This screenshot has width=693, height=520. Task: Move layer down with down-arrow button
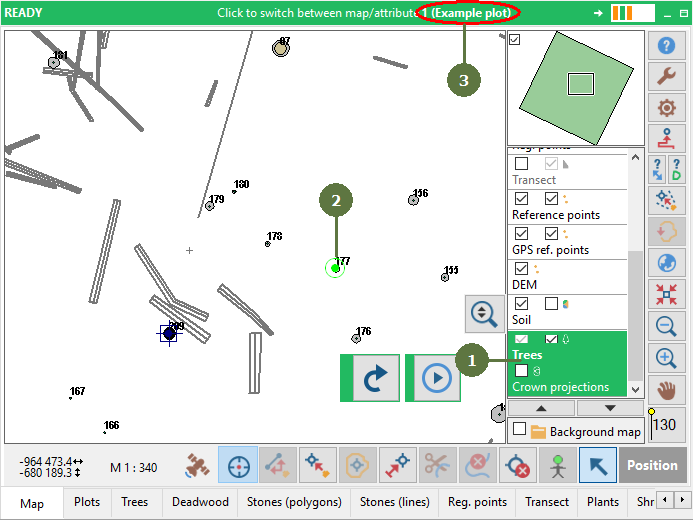[x=610, y=408]
